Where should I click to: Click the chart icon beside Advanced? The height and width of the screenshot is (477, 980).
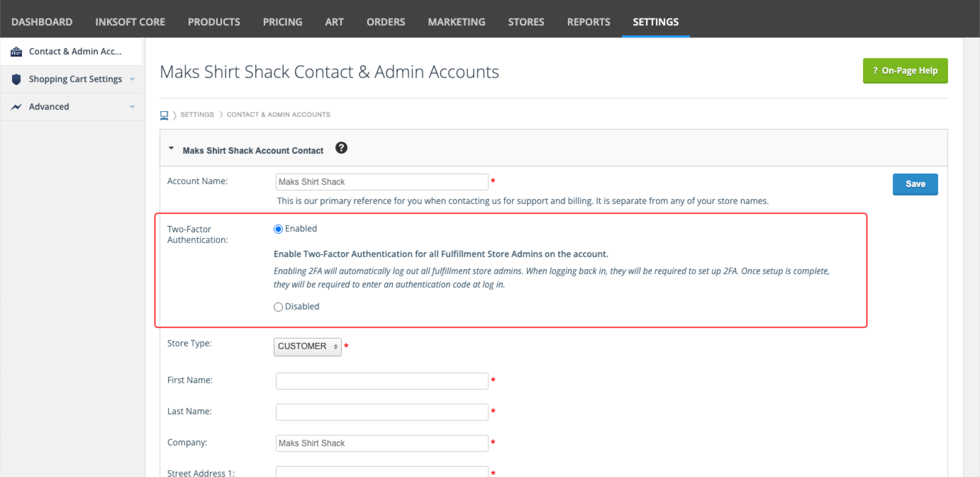tap(16, 107)
